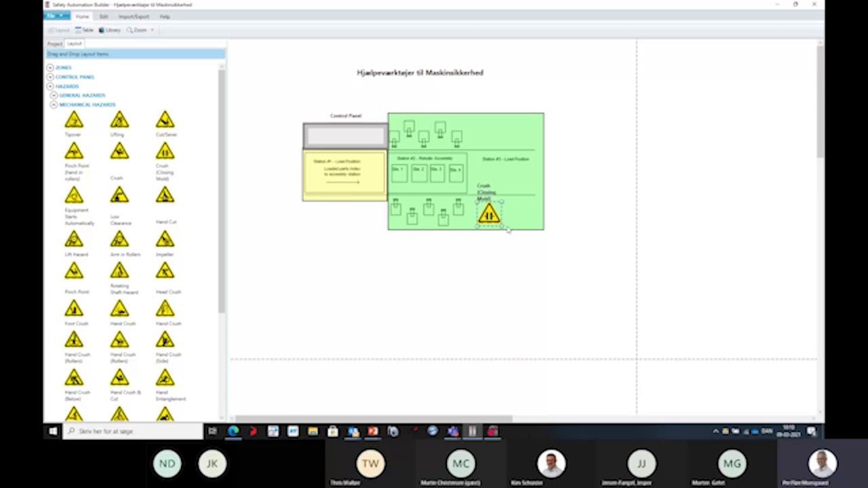868x488 pixels.
Task: Choose the Lift Hazard icon
Action: click(x=74, y=239)
